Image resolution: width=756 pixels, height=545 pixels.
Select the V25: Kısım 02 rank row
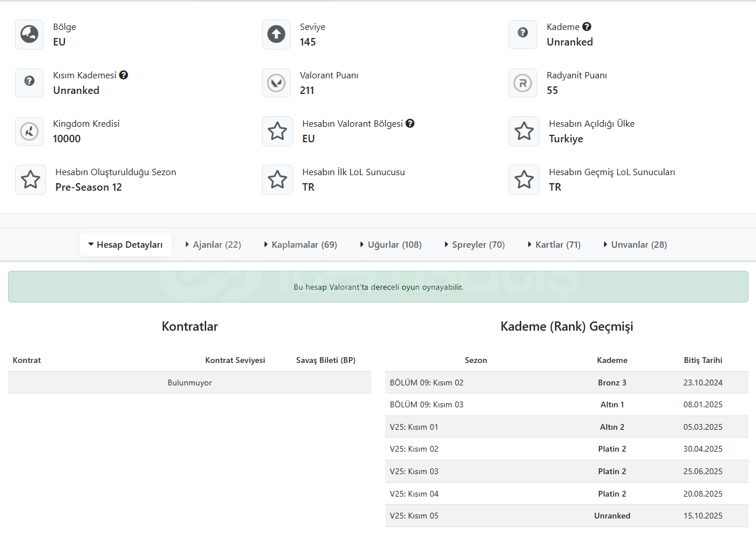567,449
